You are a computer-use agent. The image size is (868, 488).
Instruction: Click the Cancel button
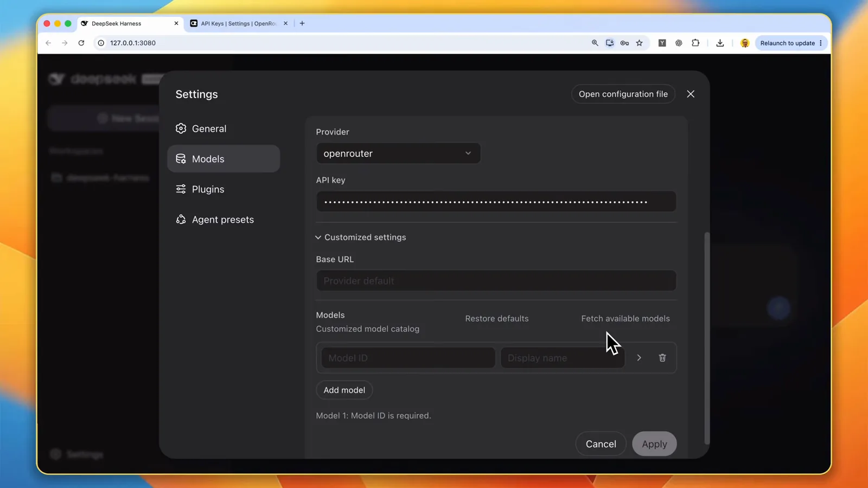tap(601, 444)
